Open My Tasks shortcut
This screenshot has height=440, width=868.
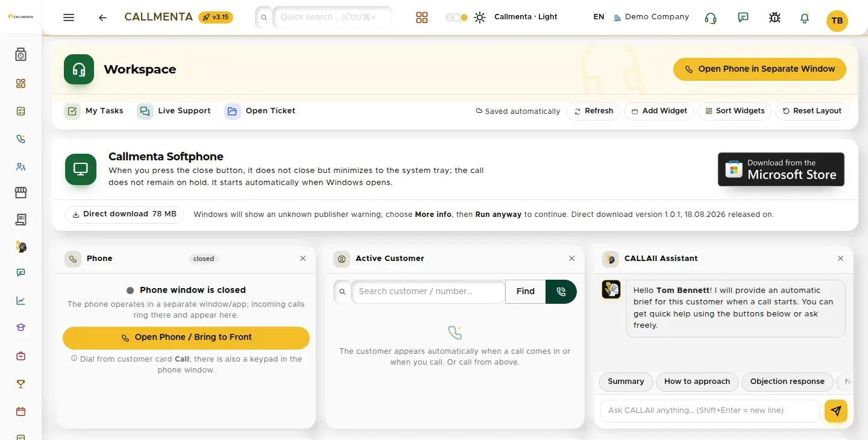94,111
